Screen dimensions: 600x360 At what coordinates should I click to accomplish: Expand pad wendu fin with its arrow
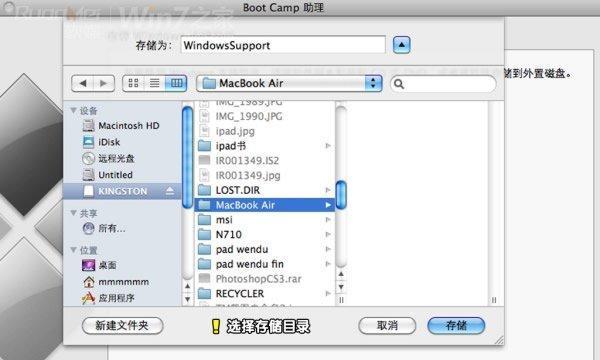(328, 264)
